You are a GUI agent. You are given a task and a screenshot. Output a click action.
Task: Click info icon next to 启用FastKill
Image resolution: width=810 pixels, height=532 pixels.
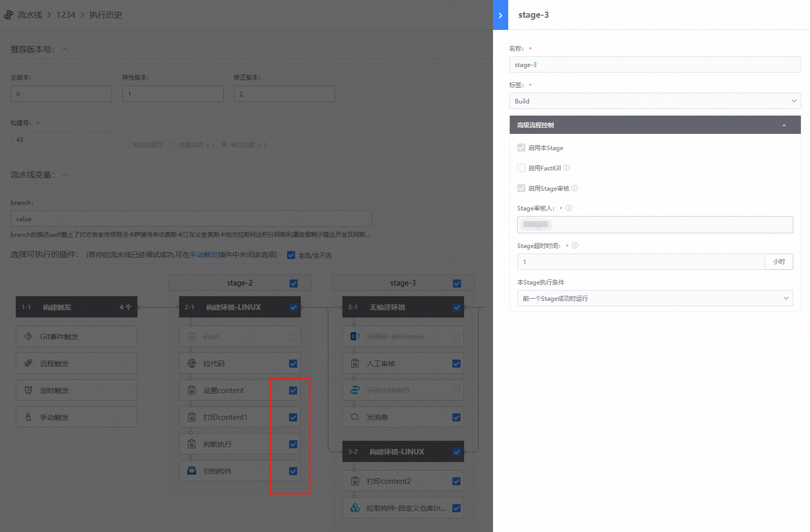(x=567, y=168)
